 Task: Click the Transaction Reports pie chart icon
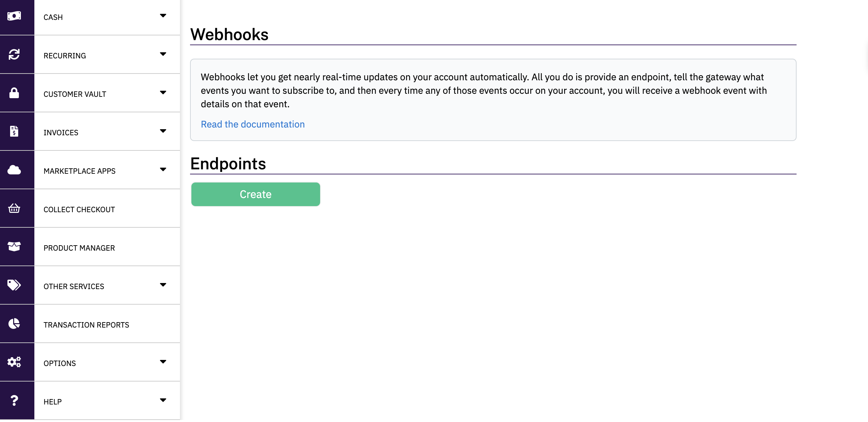[14, 323]
